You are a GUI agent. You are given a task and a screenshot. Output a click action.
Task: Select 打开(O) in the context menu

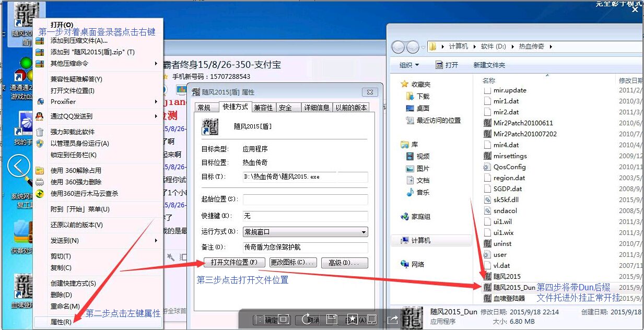[62, 25]
